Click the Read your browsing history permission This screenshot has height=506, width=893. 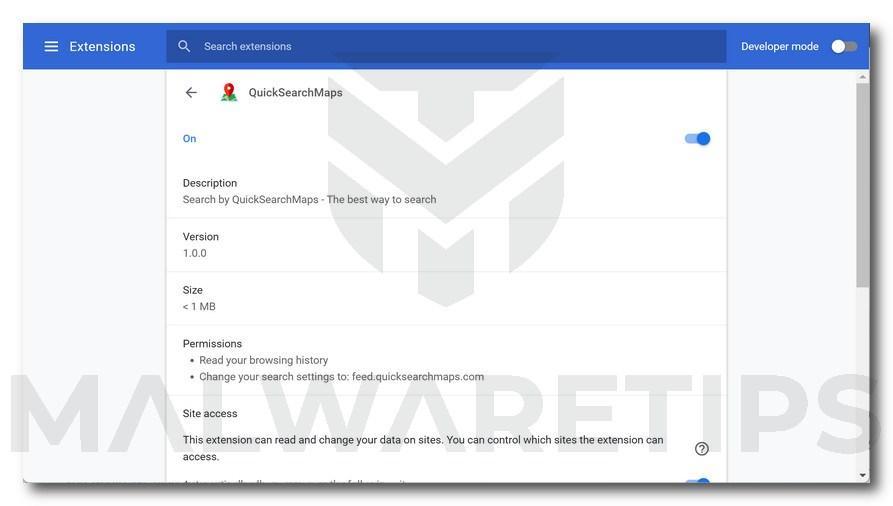263,360
